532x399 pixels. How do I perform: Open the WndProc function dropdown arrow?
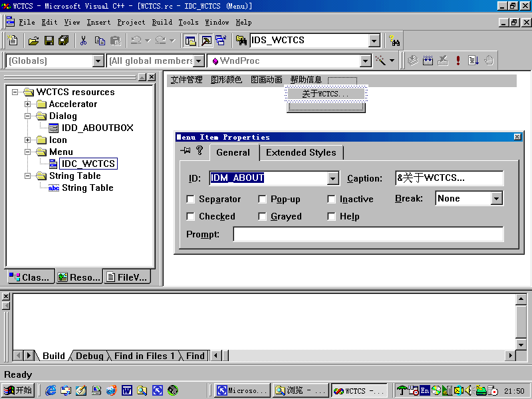[x=365, y=61]
